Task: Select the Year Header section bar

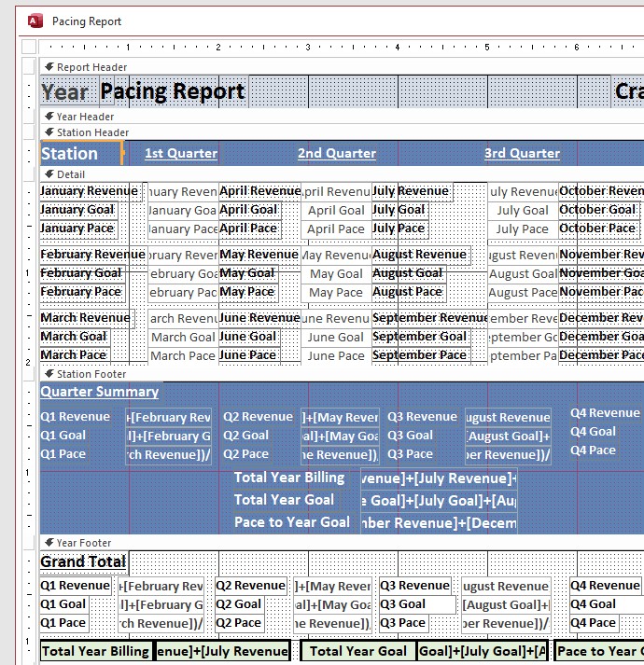Action: tap(342, 117)
